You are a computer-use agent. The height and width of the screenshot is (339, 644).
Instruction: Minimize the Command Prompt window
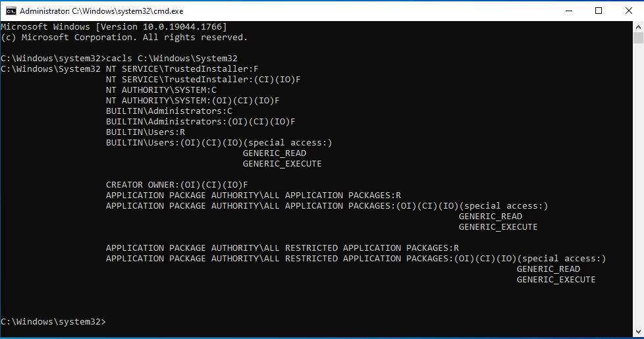pyautogui.click(x=568, y=11)
